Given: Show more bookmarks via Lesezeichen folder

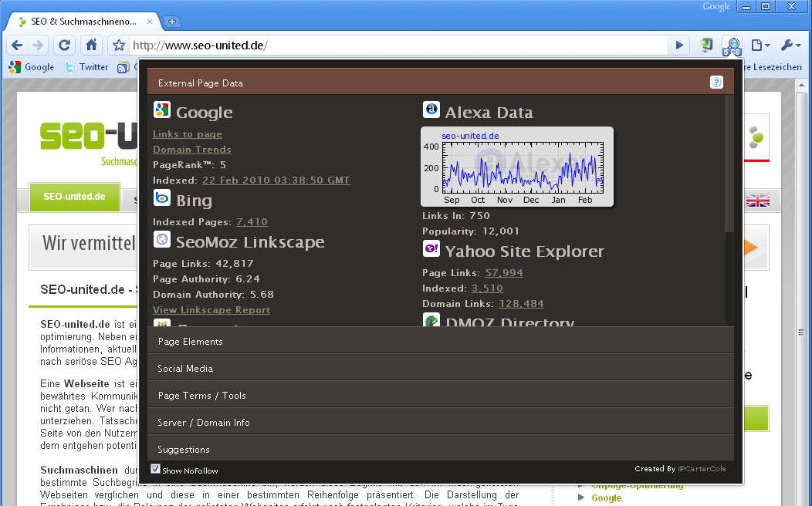Looking at the screenshot, I should 773,67.
